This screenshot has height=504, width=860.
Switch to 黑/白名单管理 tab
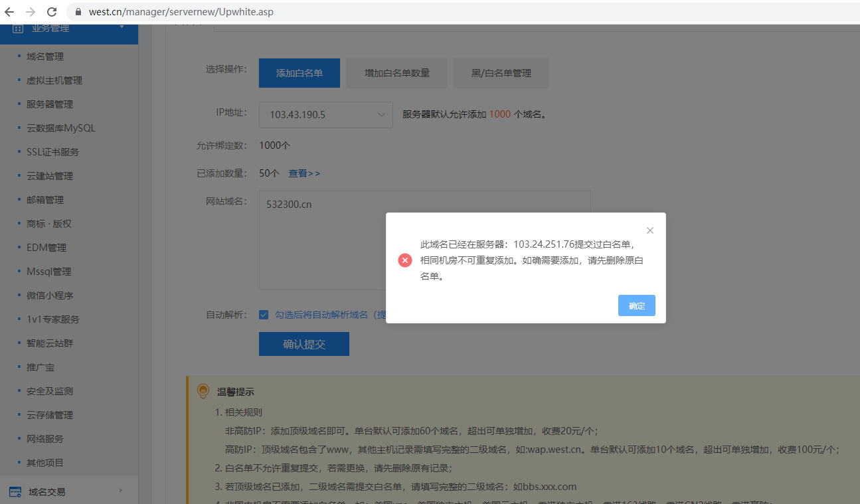(x=501, y=73)
